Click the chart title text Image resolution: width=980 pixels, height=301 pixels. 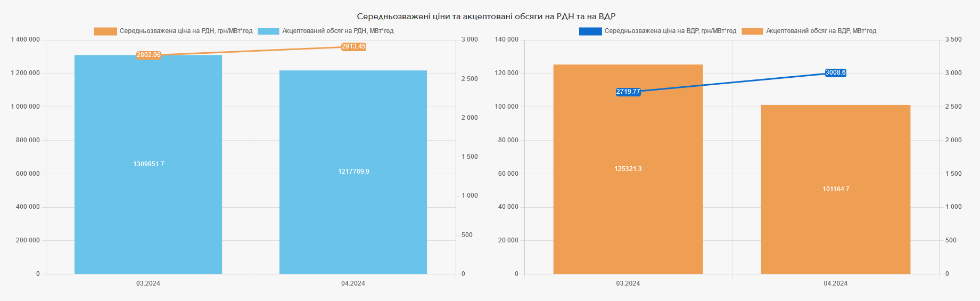tap(486, 17)
